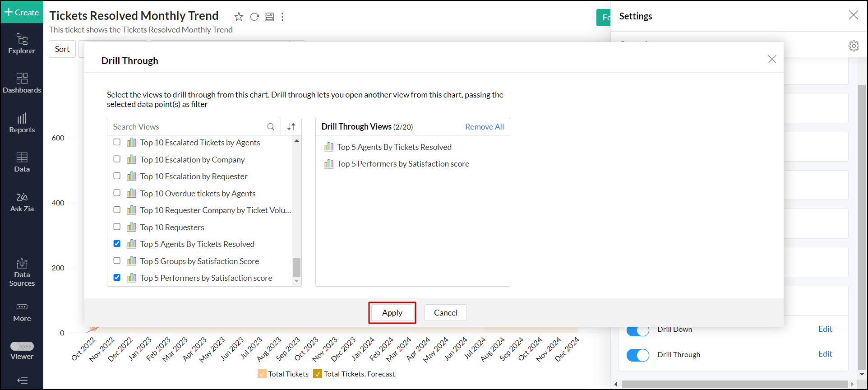Expand the sidebar using bottom collapse icon
Viewport: 868px width, 390px height.
pos(22,380)
